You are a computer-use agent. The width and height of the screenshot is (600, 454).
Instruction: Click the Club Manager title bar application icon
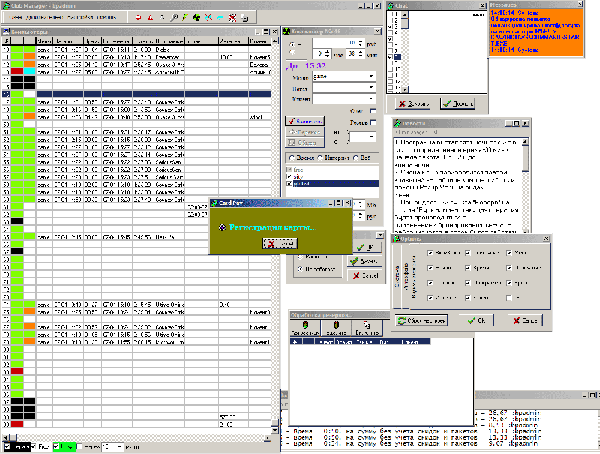pos(6,6)
